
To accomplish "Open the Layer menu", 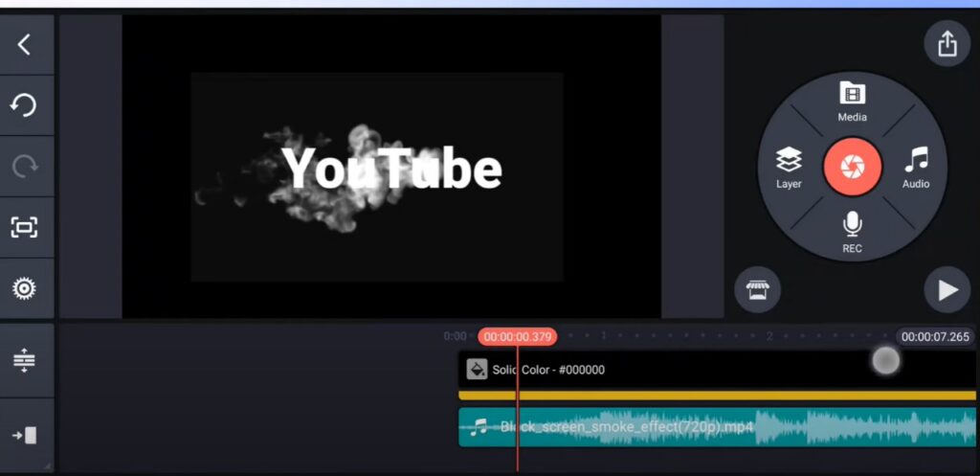I will tap(789, 168).
